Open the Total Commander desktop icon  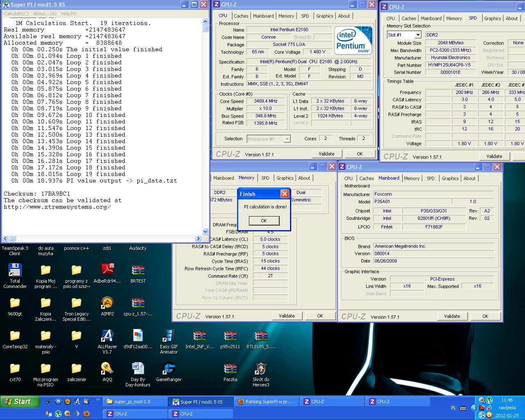click(15, 276)
